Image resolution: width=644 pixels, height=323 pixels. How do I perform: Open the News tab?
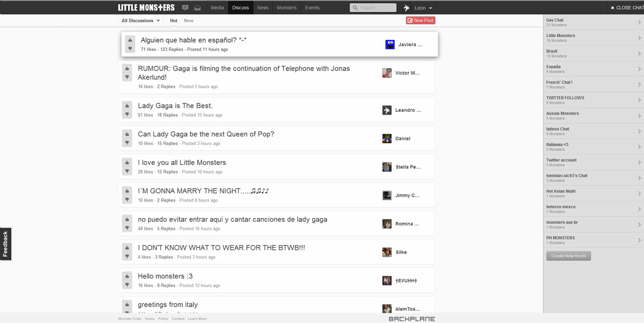click(x=263, y=7)
